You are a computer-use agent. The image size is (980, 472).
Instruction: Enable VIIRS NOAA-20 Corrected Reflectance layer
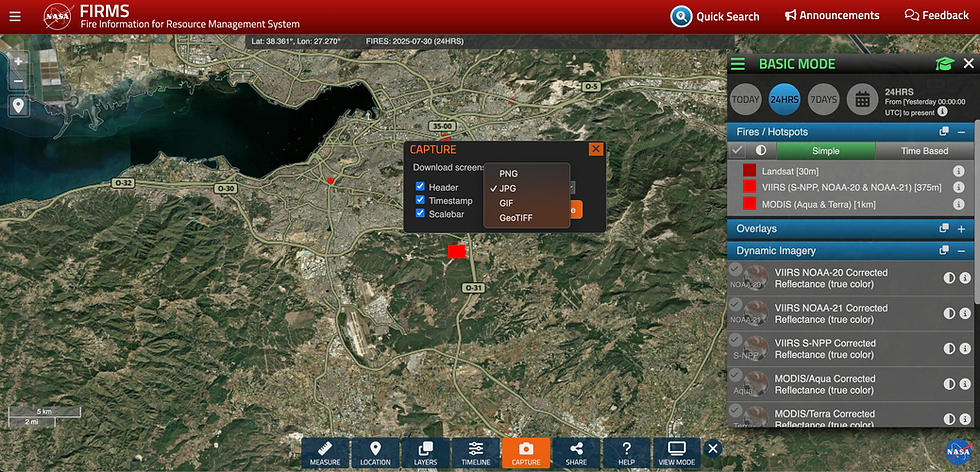pyautogui.click(x=736, y=269)
